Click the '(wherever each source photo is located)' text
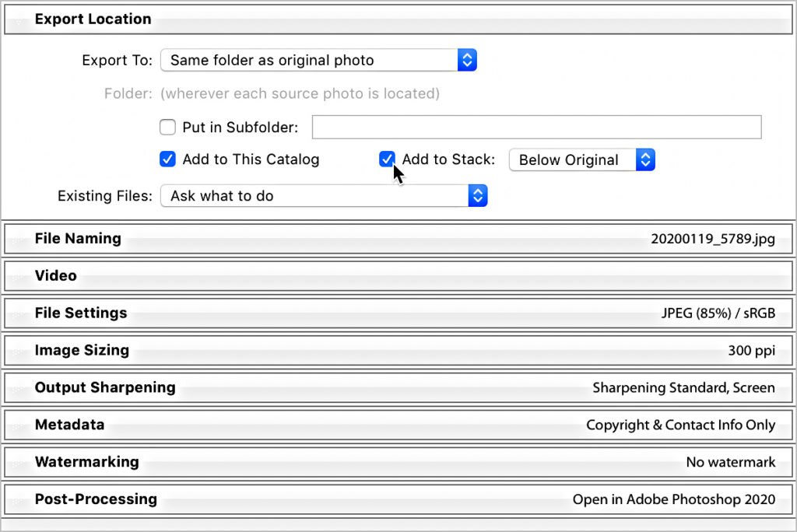The width and height of the screenshot is (797, 532). coord(300,93)
